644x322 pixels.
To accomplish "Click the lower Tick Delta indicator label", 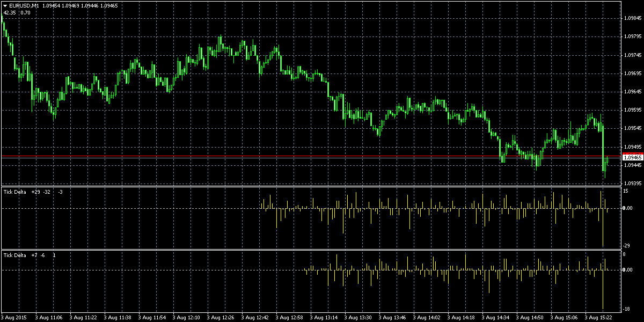I will (x=14, y=255).
